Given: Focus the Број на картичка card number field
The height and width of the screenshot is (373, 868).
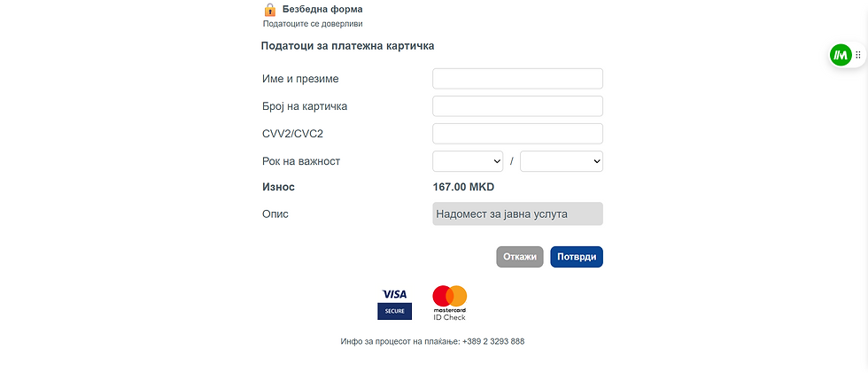Looking at the screenshot, I should (x=517, y=106).
